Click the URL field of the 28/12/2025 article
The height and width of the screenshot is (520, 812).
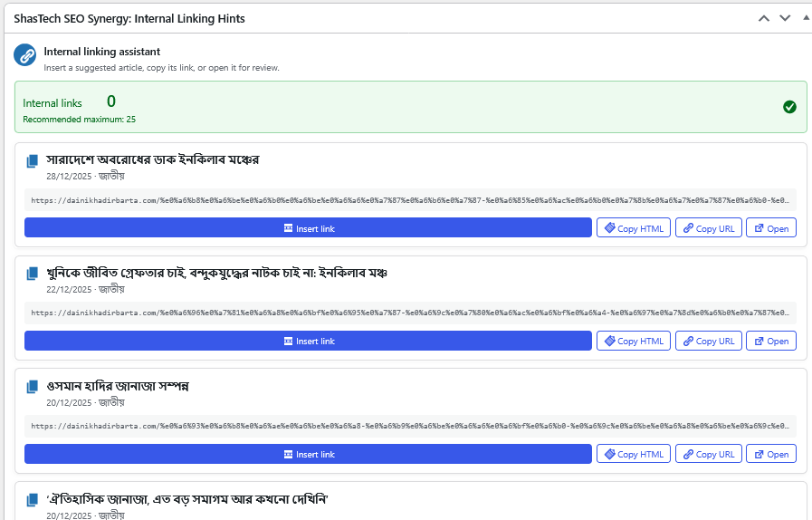[410, 200]
